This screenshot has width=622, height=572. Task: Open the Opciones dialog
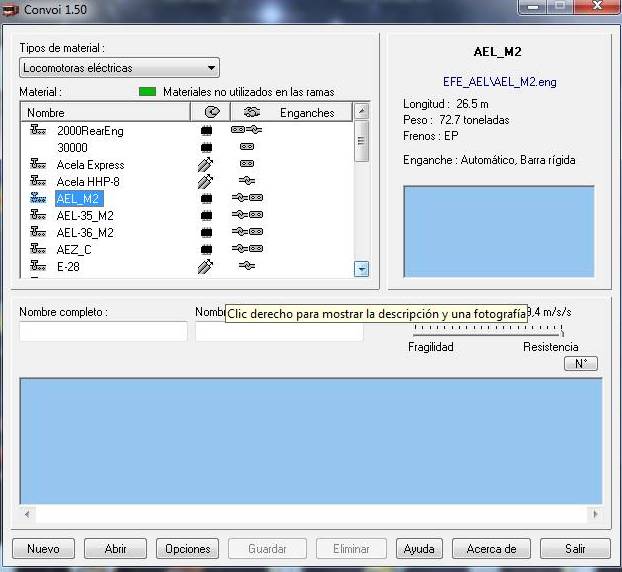pyautogui.click(x=188, y=549)
